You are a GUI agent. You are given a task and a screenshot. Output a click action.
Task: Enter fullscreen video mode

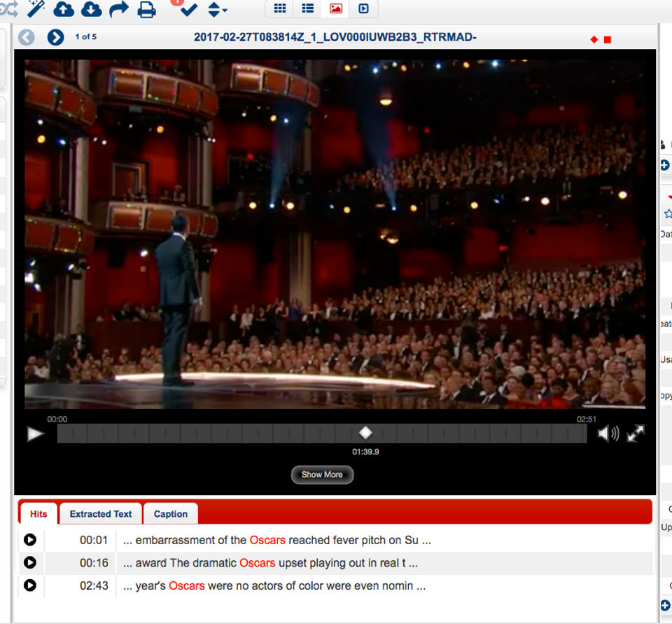pos(636,434)
